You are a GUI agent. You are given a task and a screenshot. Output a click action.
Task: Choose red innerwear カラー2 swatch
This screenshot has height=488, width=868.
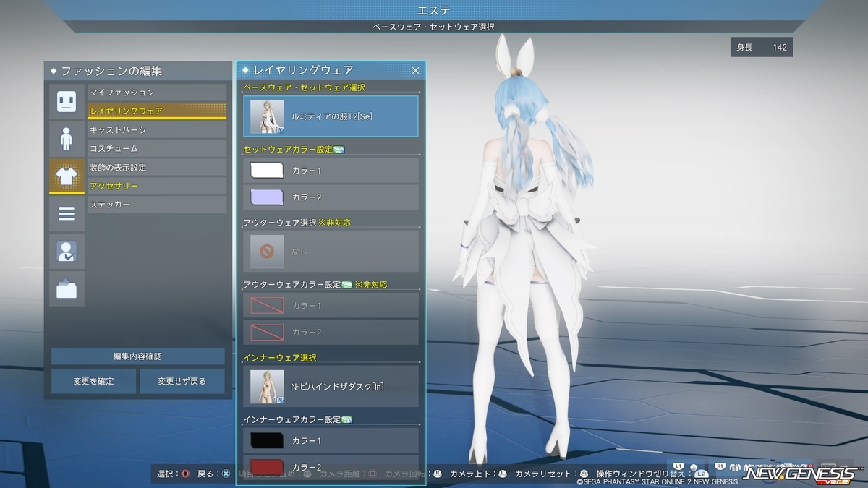(x=267, y=467)
